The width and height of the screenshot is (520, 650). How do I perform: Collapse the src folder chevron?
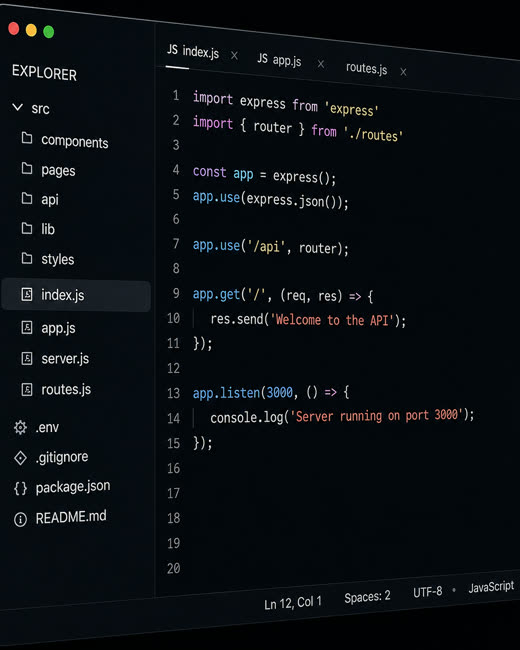point(17,107)
